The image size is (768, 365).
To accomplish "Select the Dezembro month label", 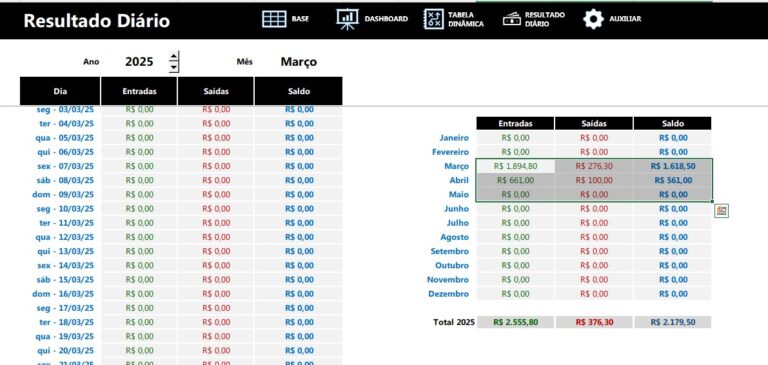I will [448, 294].
